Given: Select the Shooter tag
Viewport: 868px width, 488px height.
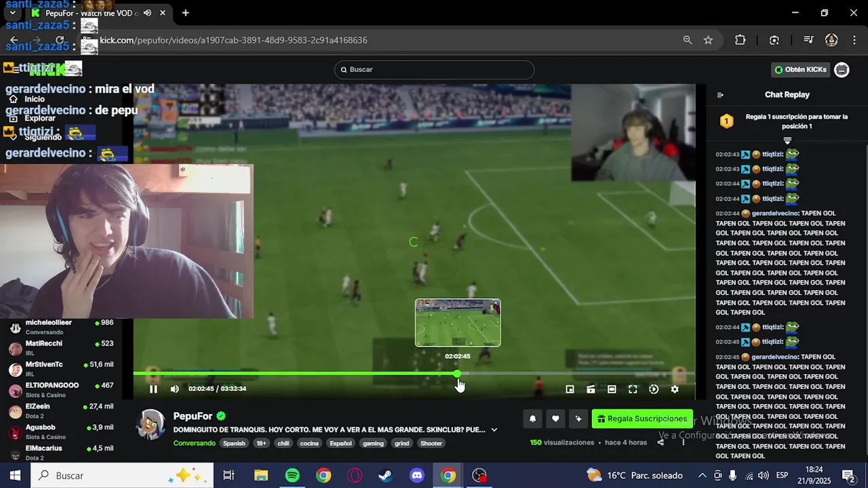Looking at the screenshot, I should (x=431, y=443).
